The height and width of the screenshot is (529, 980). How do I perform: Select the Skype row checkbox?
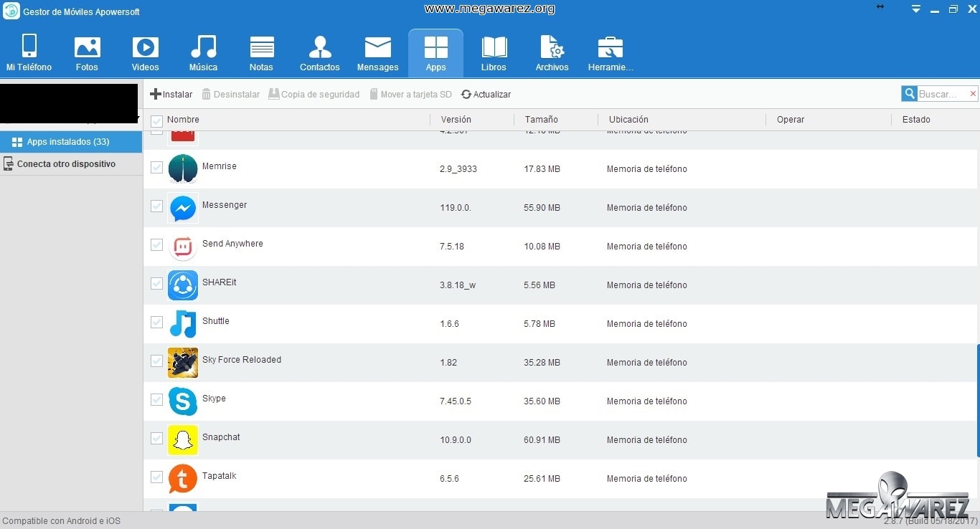(156, 400)
